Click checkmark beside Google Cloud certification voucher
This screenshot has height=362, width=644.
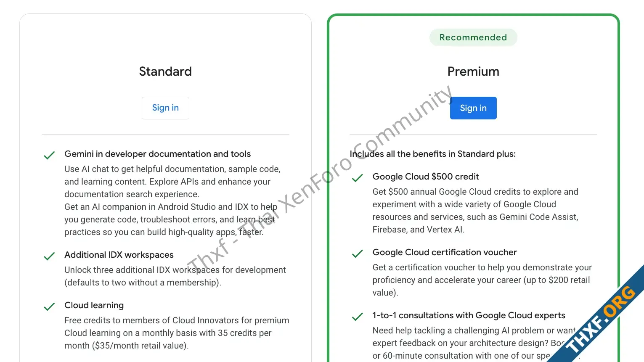(x=358, y=254)
